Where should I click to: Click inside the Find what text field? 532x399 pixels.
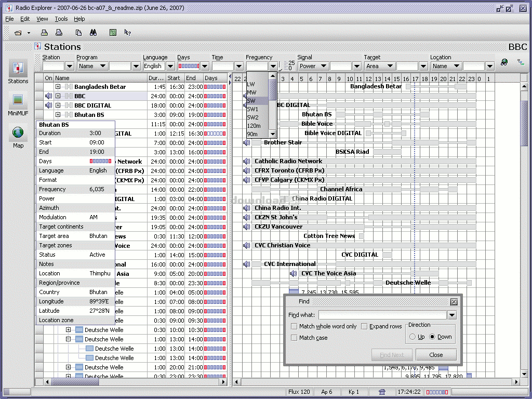(x=382, y=315)
